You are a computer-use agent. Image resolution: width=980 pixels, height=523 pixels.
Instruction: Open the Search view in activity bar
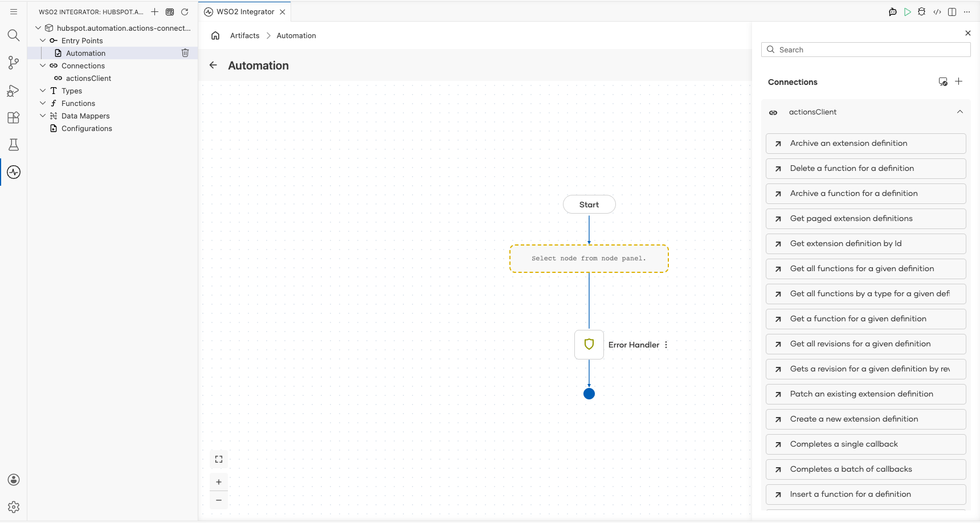pyautogui.click(x=14, y=35)
